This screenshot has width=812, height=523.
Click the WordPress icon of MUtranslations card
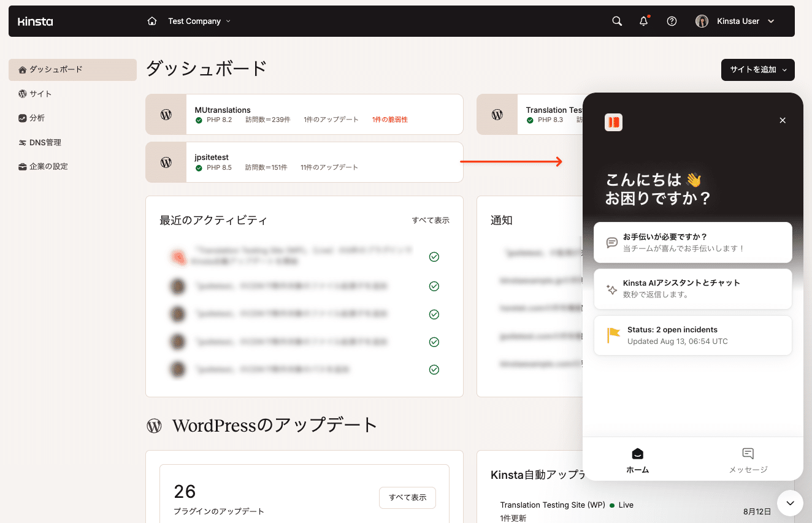[166, 114]
